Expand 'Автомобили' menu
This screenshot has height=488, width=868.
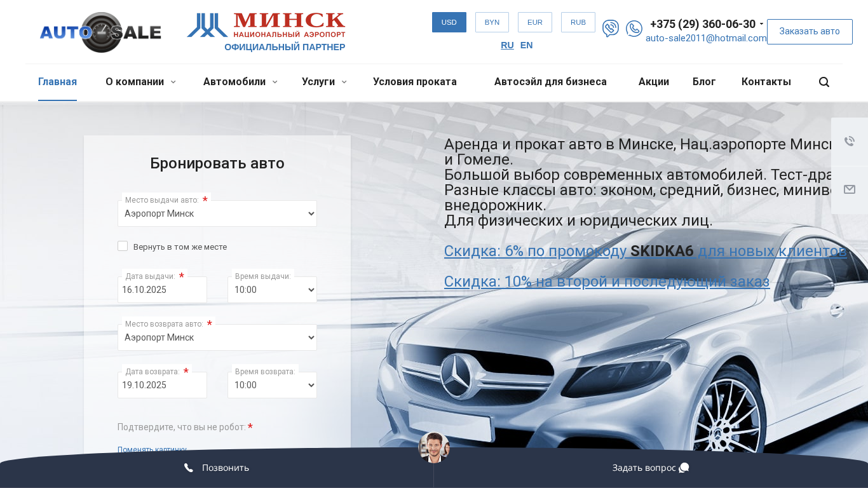point(240,82)
